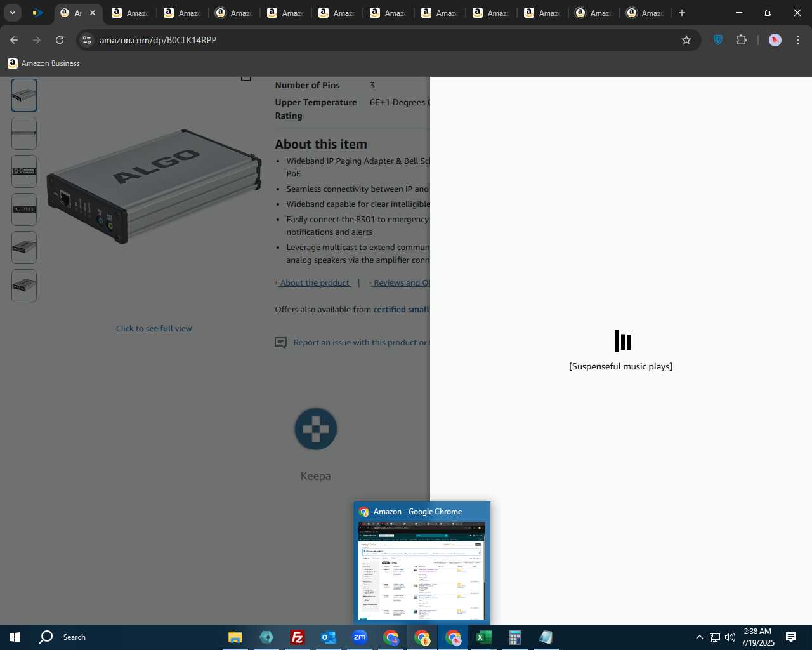Click the 'Number of Pins' label
The image size is (812, 650).
pos(307,85)
